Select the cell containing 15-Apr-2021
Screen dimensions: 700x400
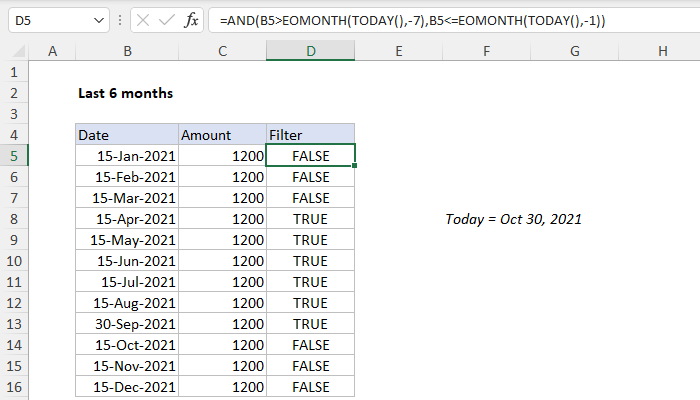coord(126,218)
